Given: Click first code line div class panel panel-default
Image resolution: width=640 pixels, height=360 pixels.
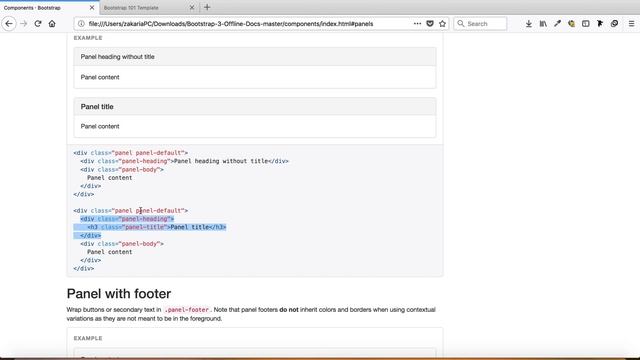Looking at the screenshot, I should point(131,153).
